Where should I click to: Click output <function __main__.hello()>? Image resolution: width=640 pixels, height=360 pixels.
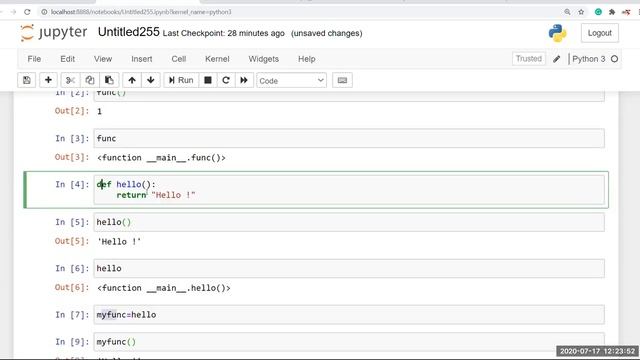click(164, 288)
